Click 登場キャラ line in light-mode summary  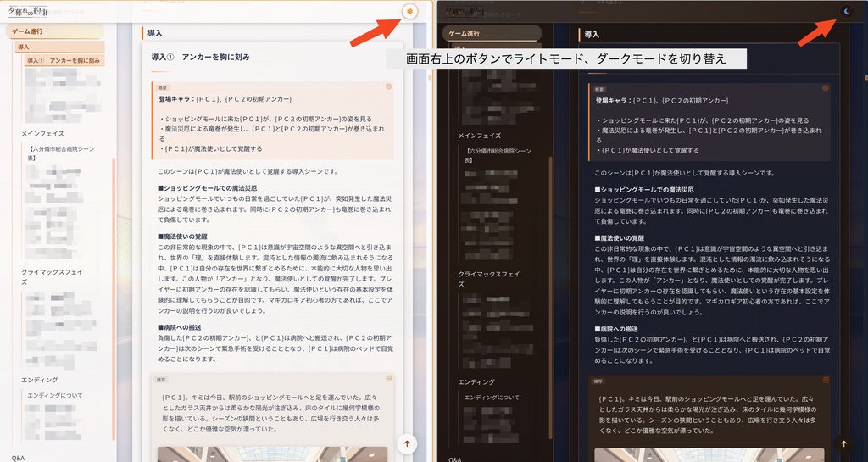coord(225,99)
